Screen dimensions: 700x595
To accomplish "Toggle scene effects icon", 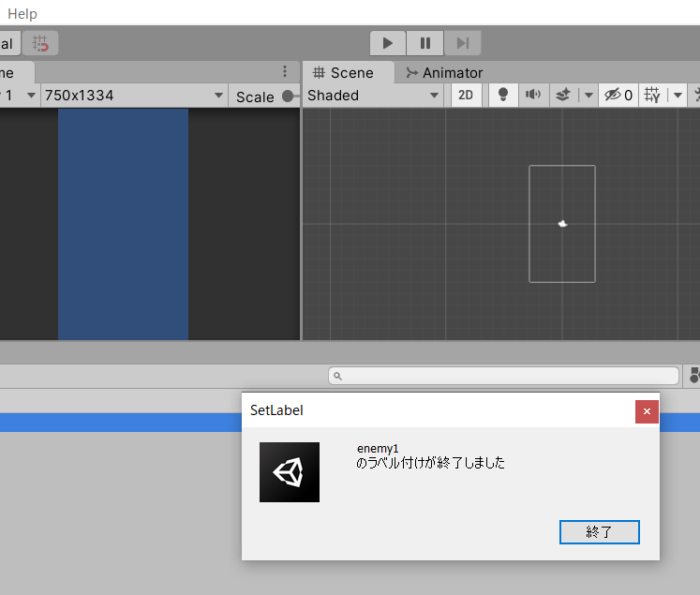I will point(563,95).
